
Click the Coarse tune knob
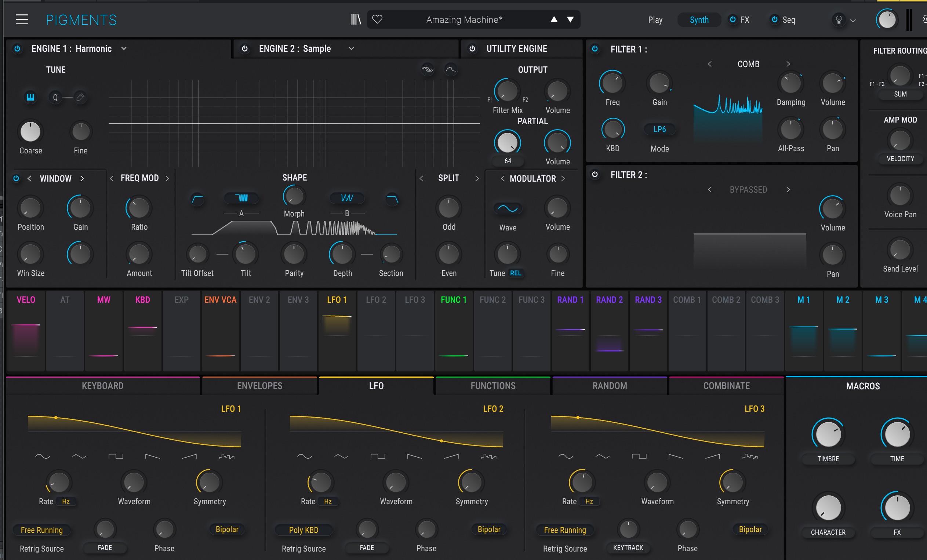point(30,132)
